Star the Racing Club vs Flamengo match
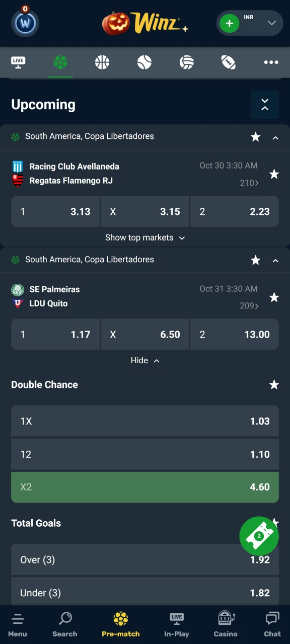This screenshot has height=644, width=290. [274, 174]
